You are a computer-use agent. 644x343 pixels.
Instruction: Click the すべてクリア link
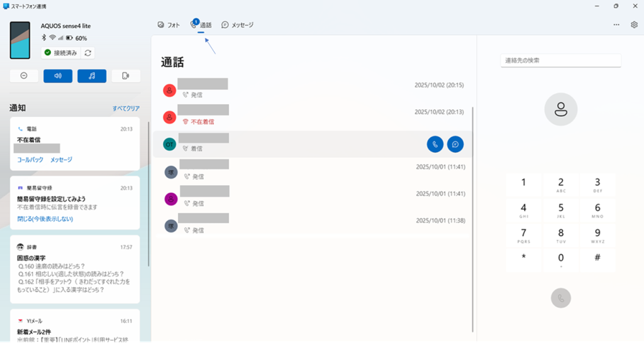pos(126,108)
